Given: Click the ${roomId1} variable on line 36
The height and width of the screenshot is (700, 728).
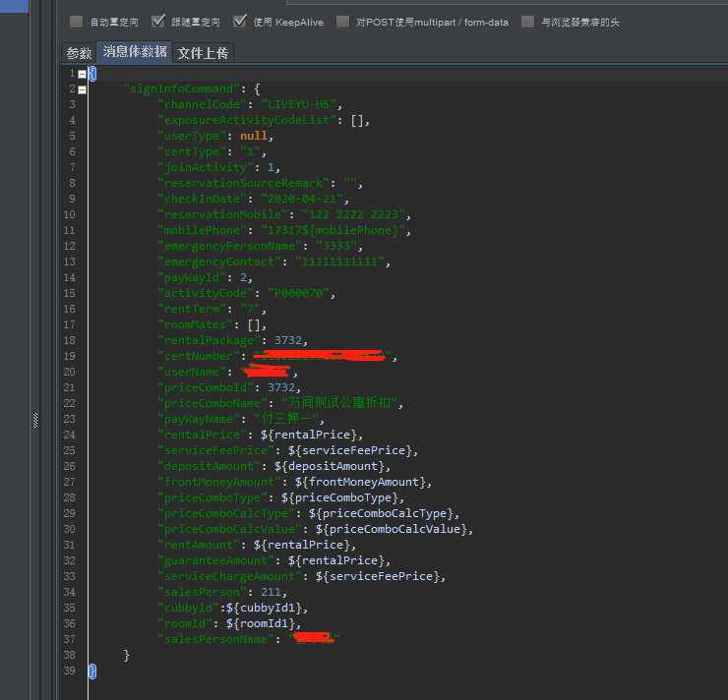Looking at the screenshot, I should tap(260, 623).
